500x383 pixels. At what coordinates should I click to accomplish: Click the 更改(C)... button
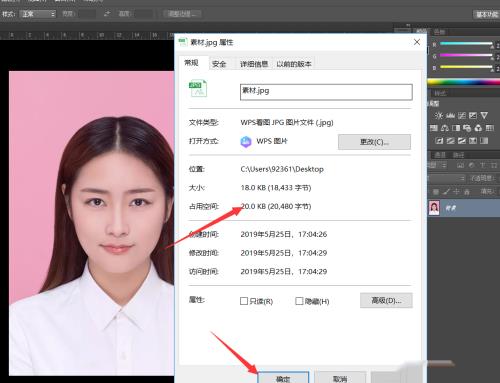click(374, 142)
